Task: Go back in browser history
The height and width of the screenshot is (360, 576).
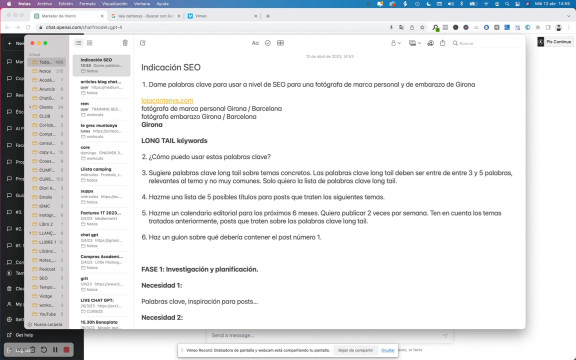Action: (7, 27)
